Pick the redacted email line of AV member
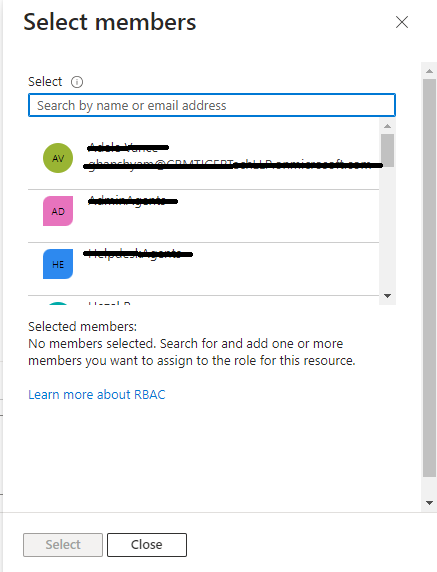The width and height of the screenshot is (437, 572). pyautogui.click(x=233, y=165)
